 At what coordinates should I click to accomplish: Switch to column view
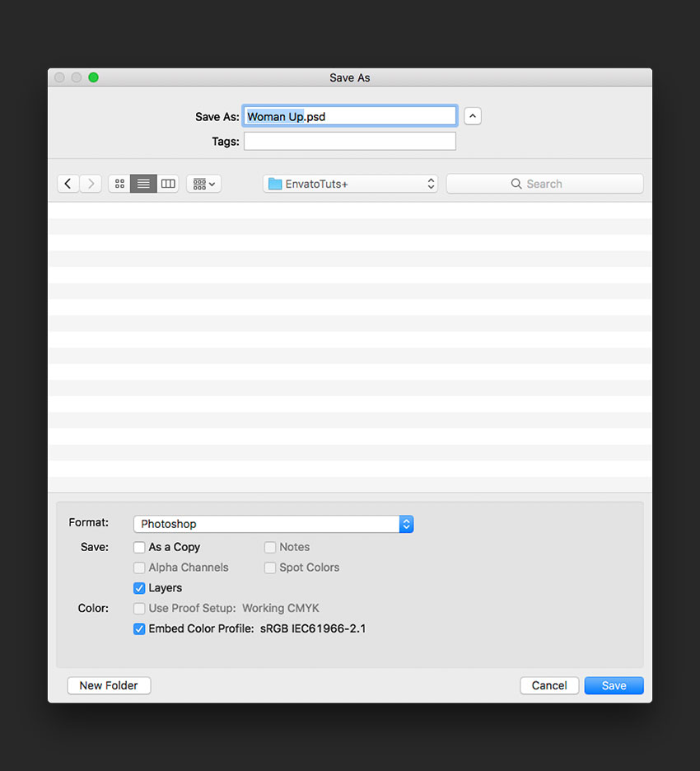pyautogui.click(x=168, y=184)
